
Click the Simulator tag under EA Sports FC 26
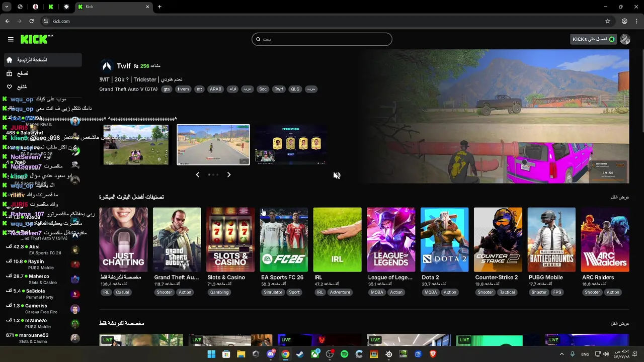click(x=273, y=292)
